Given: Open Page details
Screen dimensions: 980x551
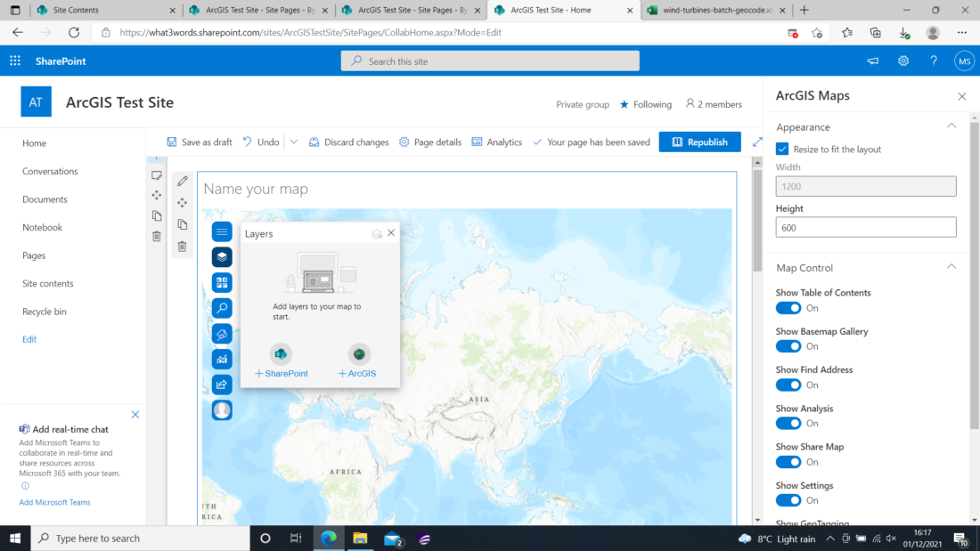Looking at the screenshot, I should 430,142.
